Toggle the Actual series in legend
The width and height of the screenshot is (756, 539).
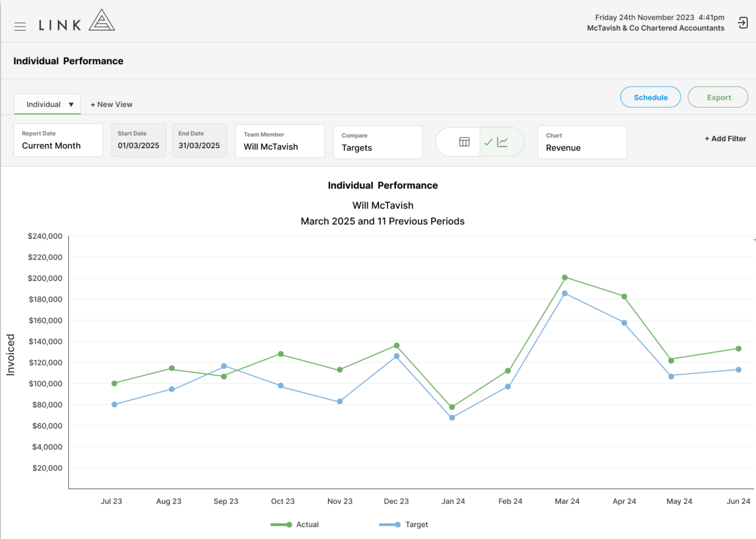[x=294, y=524]
